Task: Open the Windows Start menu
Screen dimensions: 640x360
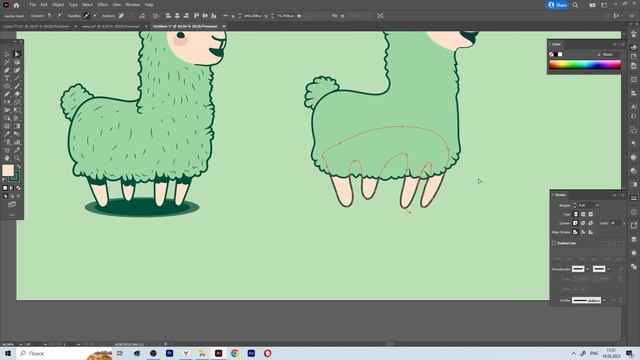Action: tap(8, 353)
